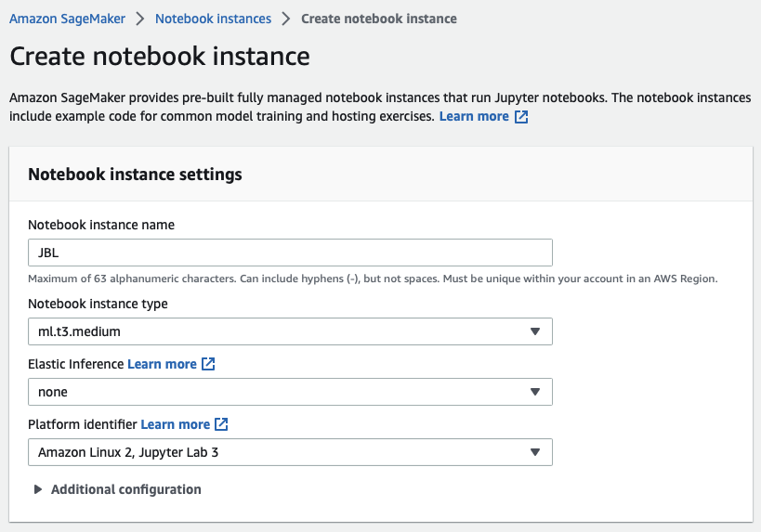Expand the Additional configuration triangle
Viewport: 761px width, 532px height.
point(38,489)
